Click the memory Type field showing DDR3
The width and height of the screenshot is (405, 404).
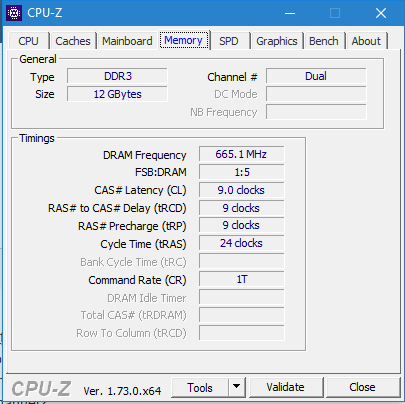pos(117,76)
